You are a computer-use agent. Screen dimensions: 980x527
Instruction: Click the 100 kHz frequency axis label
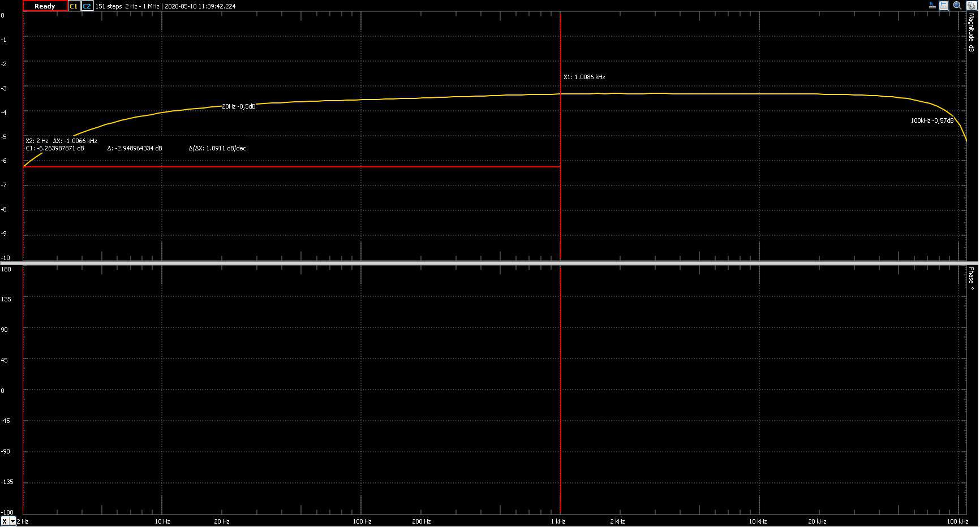tap(957, 521)
